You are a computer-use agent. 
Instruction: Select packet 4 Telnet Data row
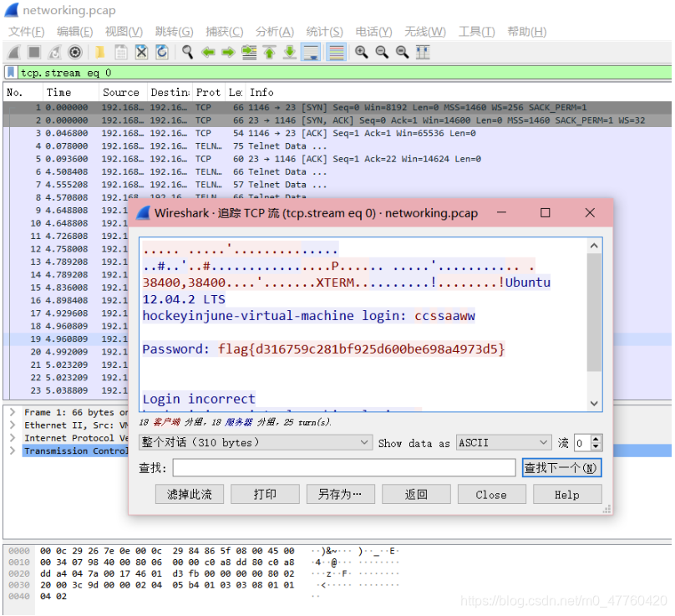(x=337, y=146)
